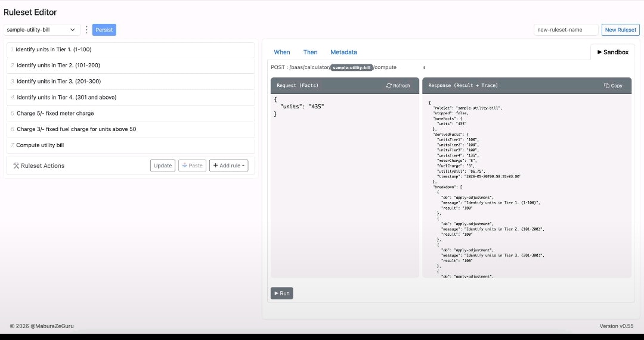644x340 pixels.
Task: Click the Ruleset Editor heading
Action: coord(30,13)
